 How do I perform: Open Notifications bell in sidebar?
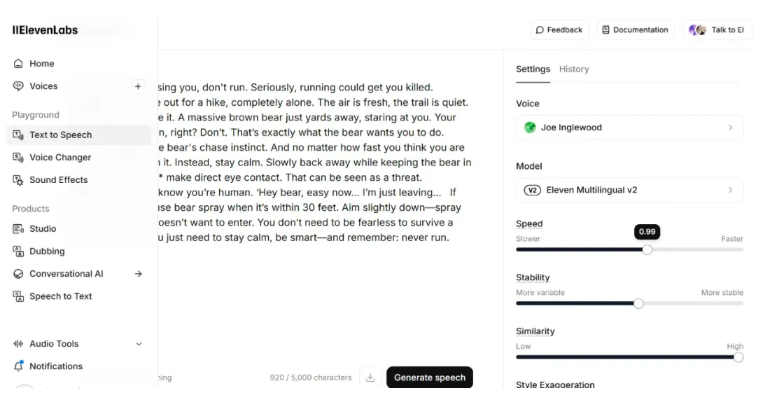(x=18, y=366)
